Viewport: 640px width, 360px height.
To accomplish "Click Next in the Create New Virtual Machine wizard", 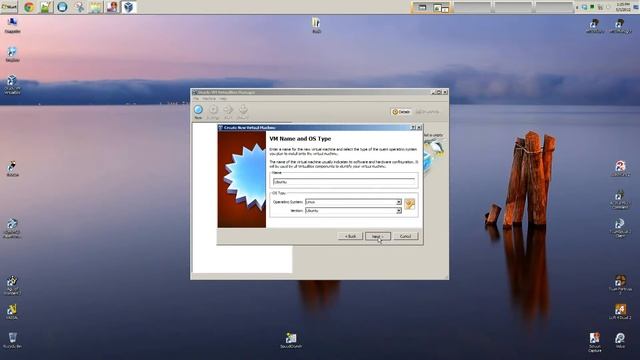I will coord(378,236).
